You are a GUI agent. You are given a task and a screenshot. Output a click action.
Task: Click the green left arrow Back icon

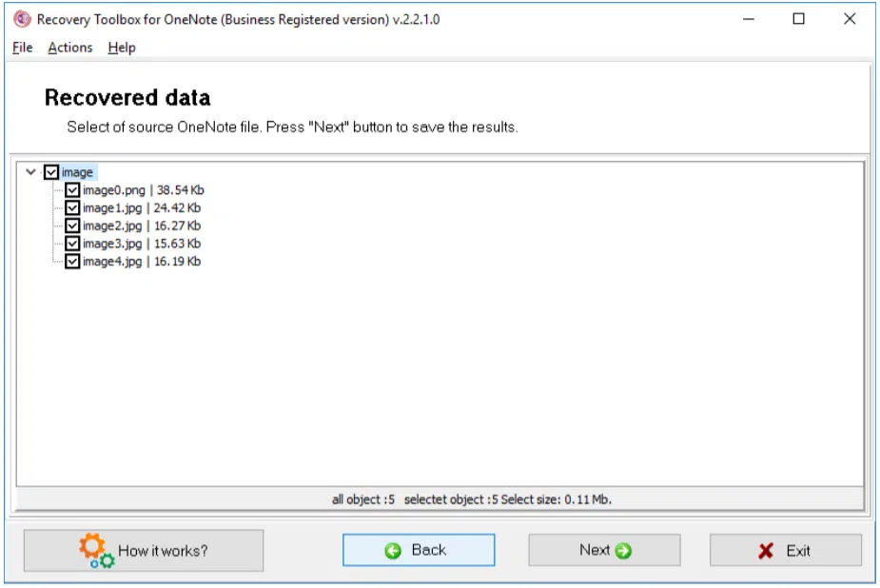pyautogui.click(x=393, y=551)
